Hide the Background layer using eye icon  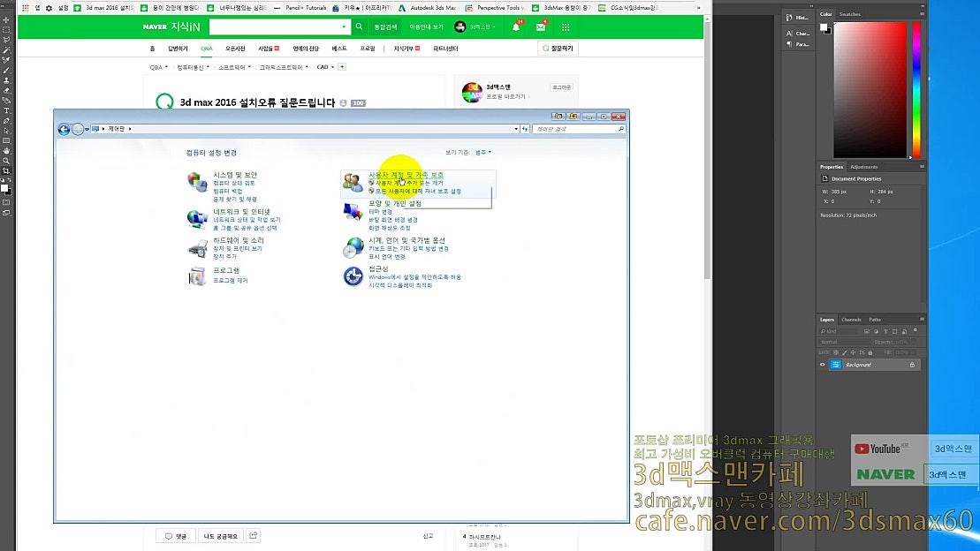822,365
